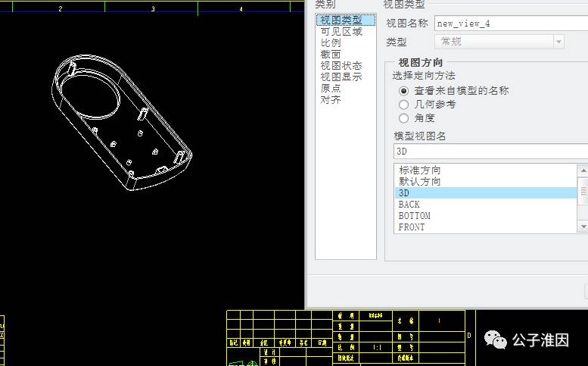Select 视图显示 category

(x=341, y=77)
